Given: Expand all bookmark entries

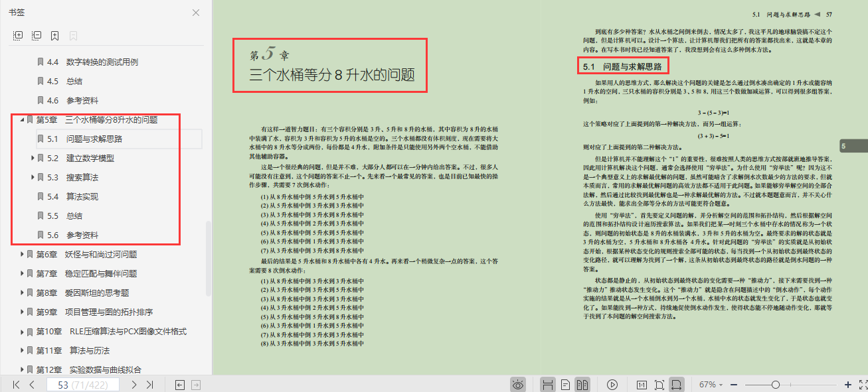Looking at the screenshot, I should (19, 35).
